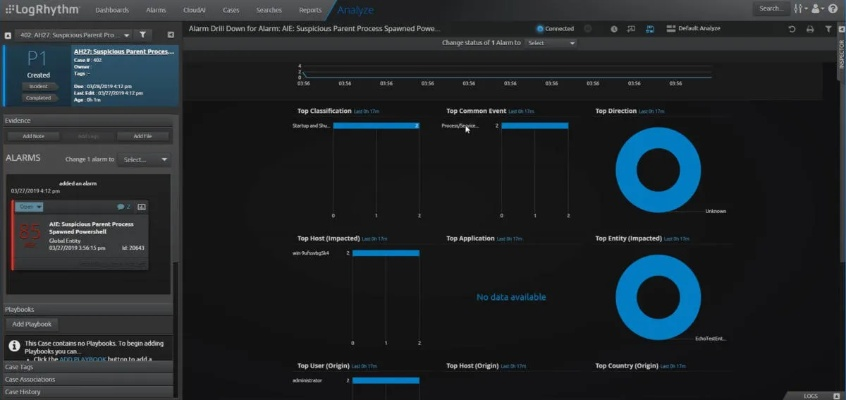
Task: Switch to the Alarms tab
Action: click(158, 9)
